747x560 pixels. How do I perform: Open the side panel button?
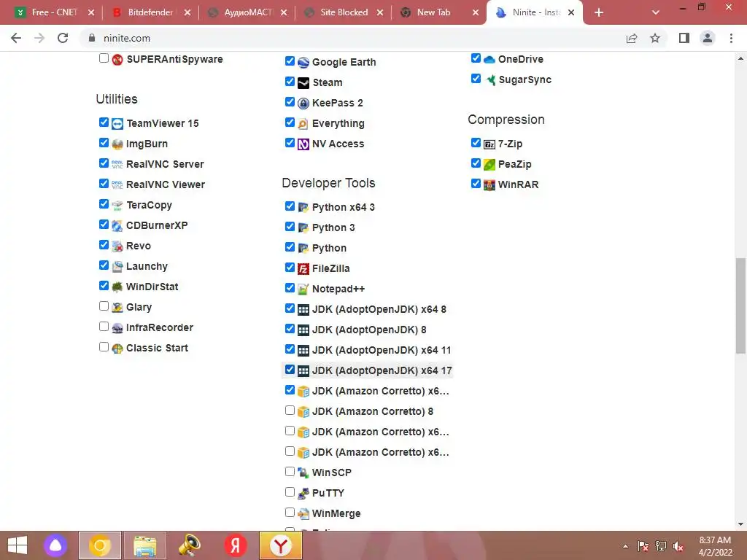click(684, 38)
